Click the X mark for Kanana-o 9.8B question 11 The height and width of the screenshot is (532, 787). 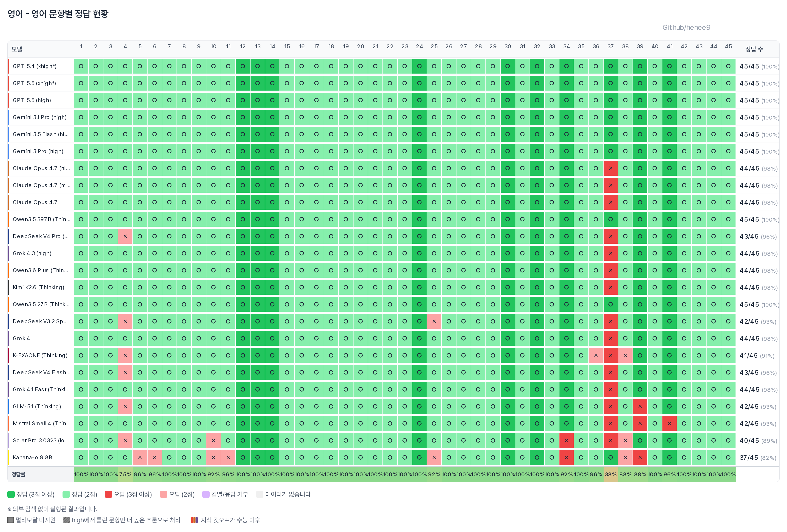pos(228,458)
